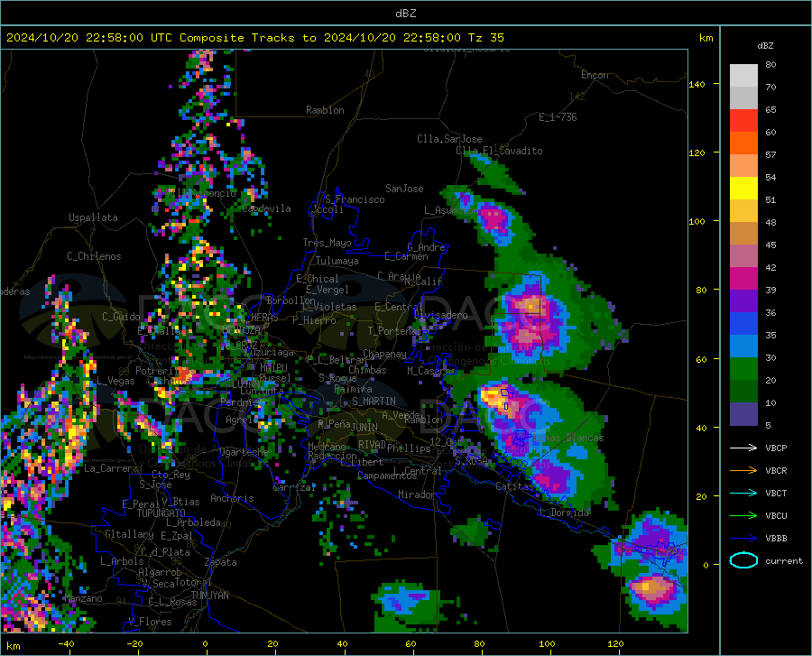Click the amber 51 dBZ color swatch
The height and width of the screenshot is (656, 812).
[x=743, y=211]
